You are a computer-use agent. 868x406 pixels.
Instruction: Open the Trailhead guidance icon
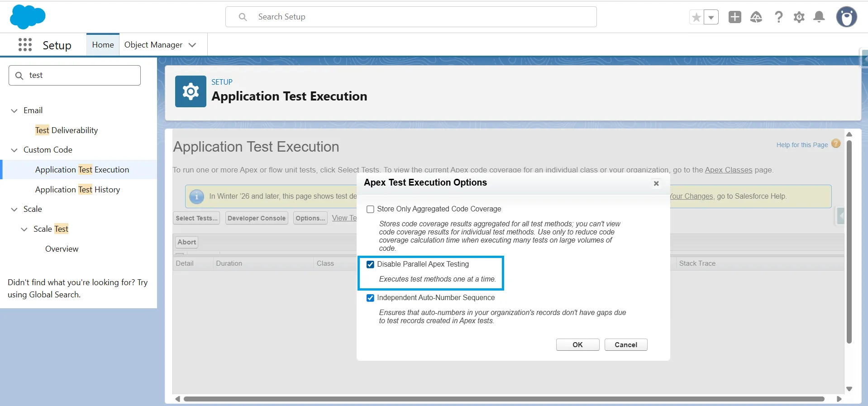pyautogui.click(x=756, y=17)
